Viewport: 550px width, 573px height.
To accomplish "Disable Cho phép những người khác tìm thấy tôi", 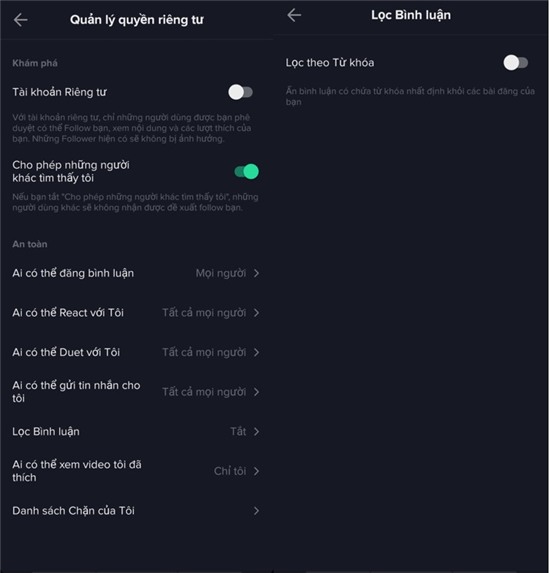I will pos(247,171).
